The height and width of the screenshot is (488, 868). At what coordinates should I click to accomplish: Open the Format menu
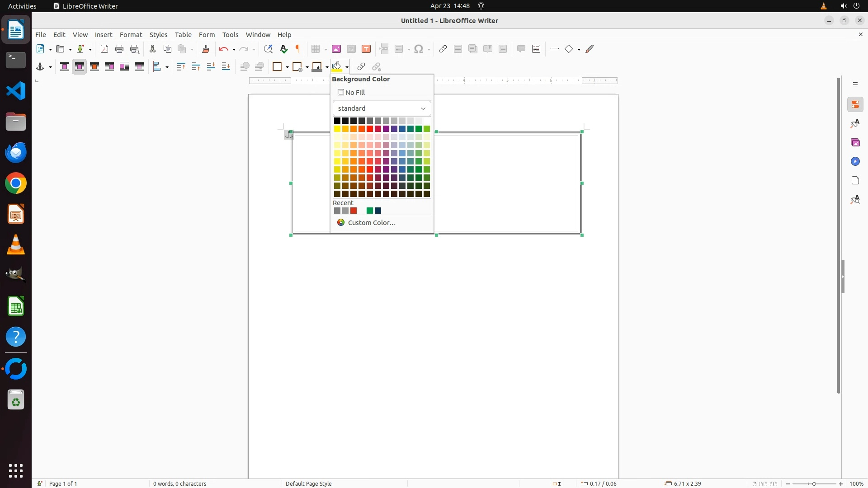131,35
